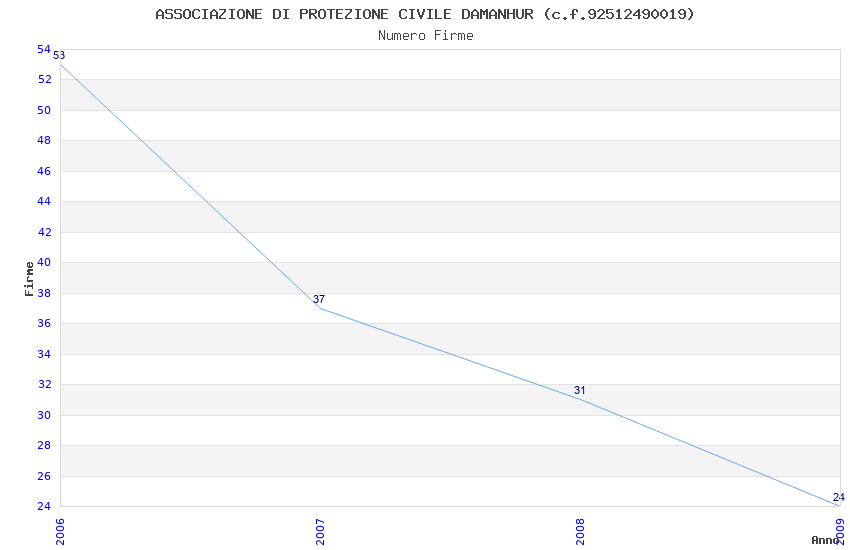This screenshot has width=850, height=550.
Task: Click the y-axis tick value 34
Action: point(44,354)
